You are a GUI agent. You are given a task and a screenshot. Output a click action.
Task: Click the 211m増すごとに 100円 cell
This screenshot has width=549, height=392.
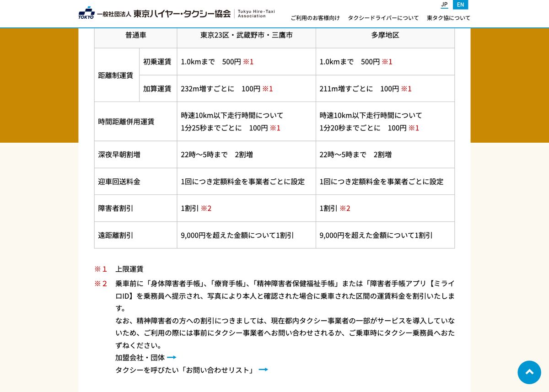click(x=385, y=88)
